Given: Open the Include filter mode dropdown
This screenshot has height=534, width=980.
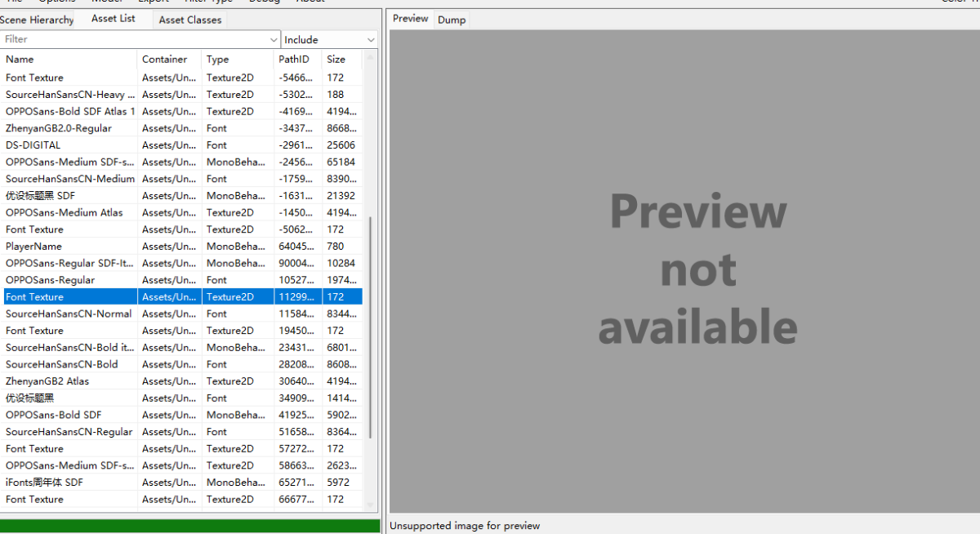Looking at the screenshot, I should 330,39.
